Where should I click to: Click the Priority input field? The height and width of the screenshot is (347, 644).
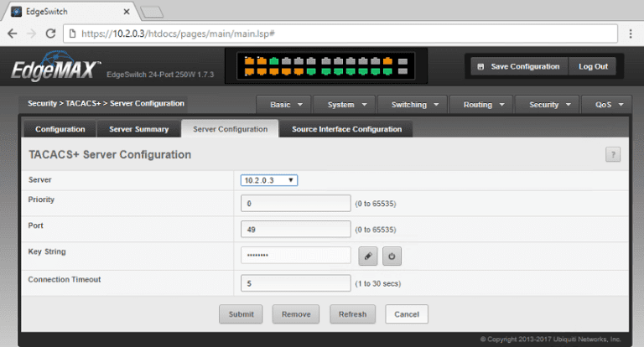pyautogui.click(x=296, y=204)
